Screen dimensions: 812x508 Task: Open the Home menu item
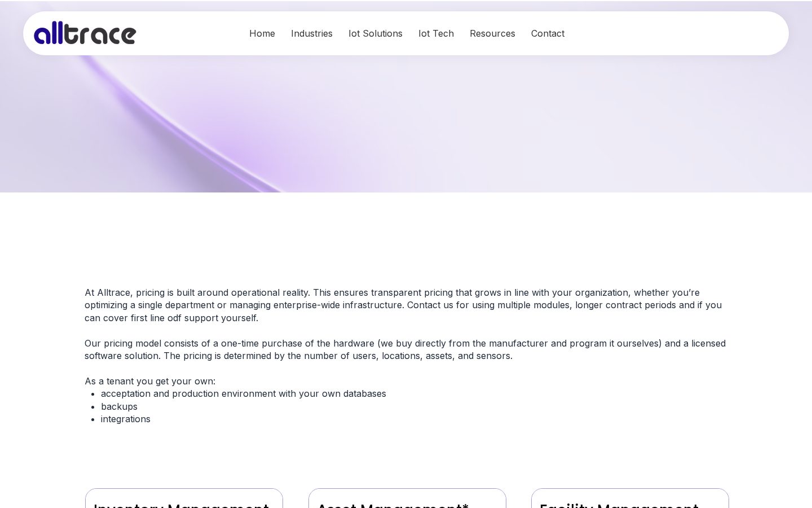coord(262,33)
